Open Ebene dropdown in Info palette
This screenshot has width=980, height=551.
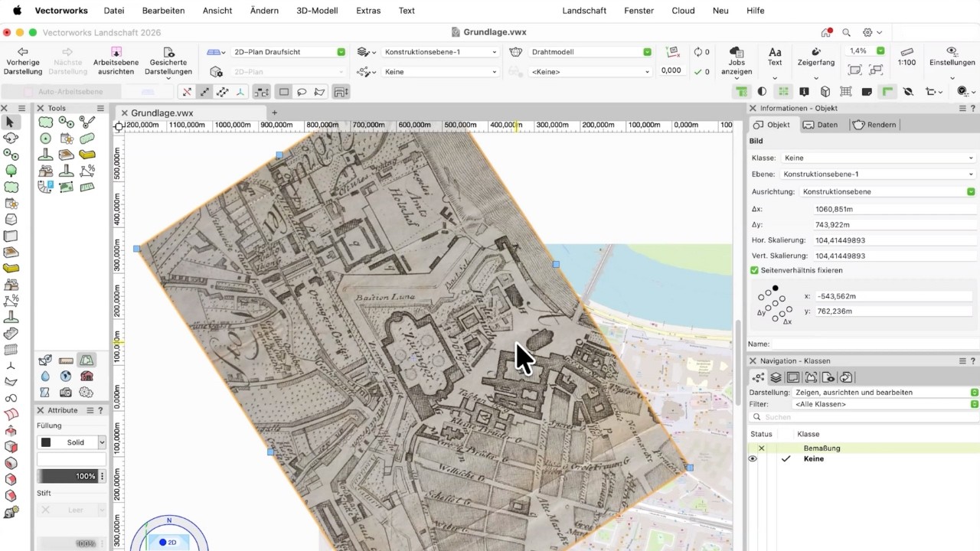click(x=878, y=174)
